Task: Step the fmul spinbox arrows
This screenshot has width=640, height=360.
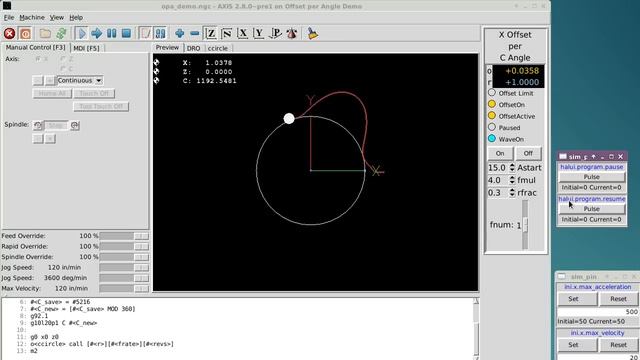Action: pos(512,180)
